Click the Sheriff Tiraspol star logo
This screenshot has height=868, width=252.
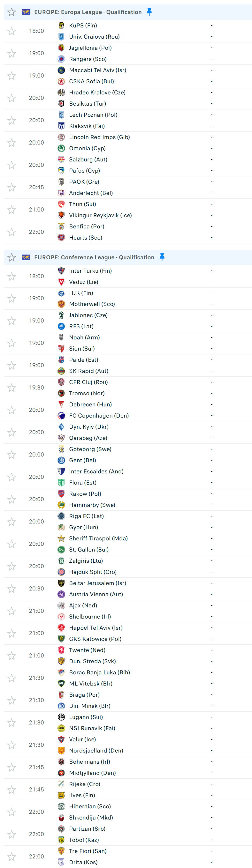61,538
